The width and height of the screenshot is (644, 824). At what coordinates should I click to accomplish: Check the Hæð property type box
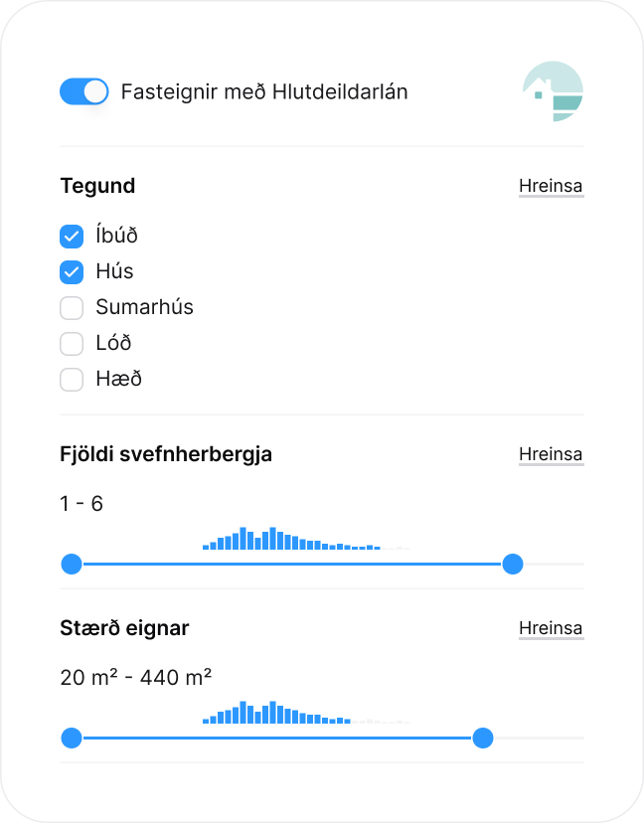(x=72, y=380)
